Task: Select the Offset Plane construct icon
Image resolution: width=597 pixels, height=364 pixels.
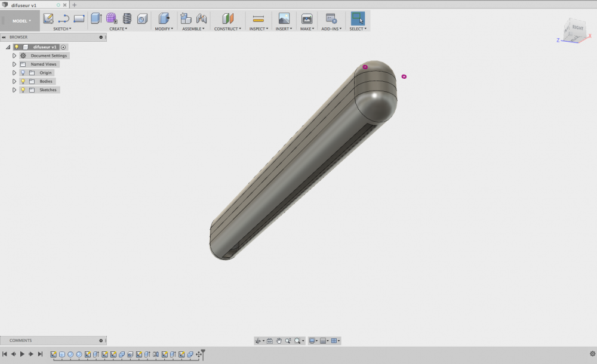Action: point(227,18)
